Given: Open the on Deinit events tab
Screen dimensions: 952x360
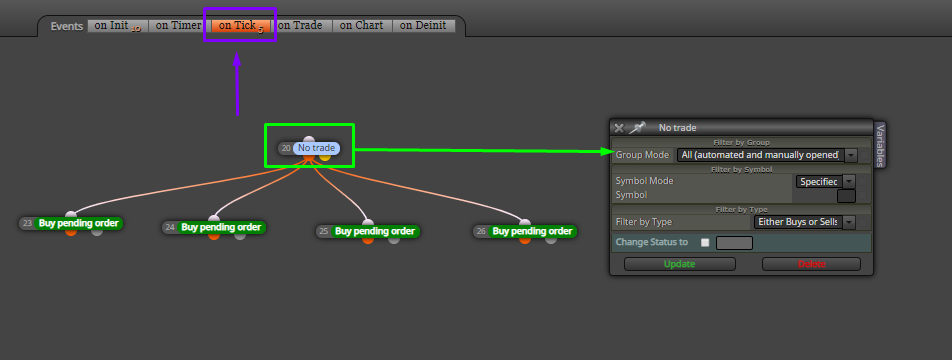Looking at the screenshot, I should tap(423, 25).
